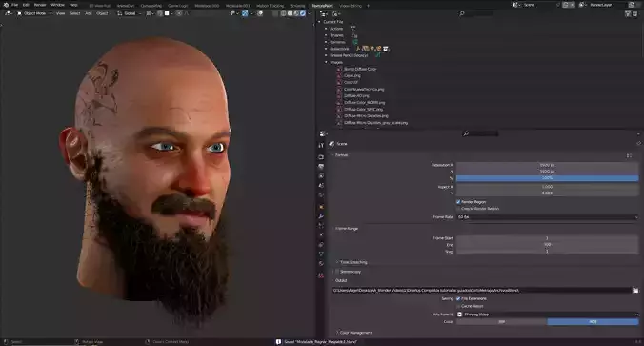Open the Object Constraints properties tab

[x=321, y=245]
